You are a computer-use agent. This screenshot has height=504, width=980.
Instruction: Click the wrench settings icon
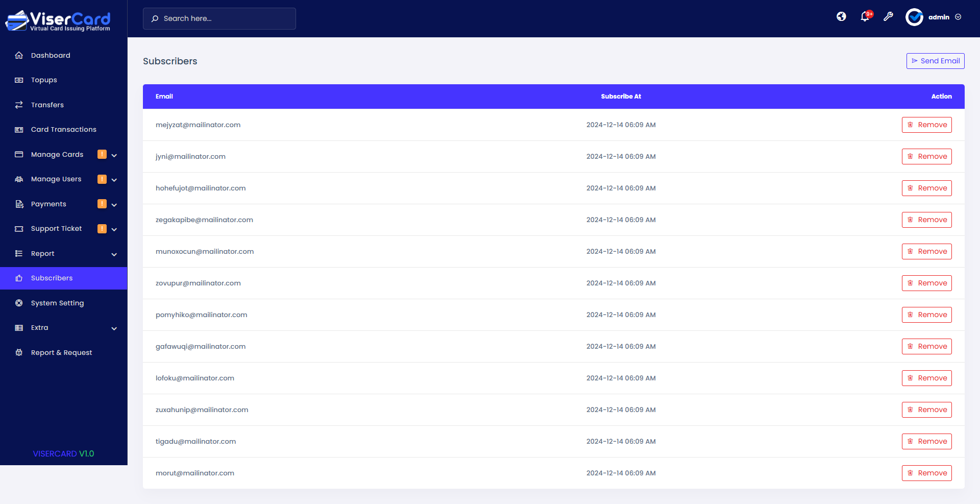point(888,17)
